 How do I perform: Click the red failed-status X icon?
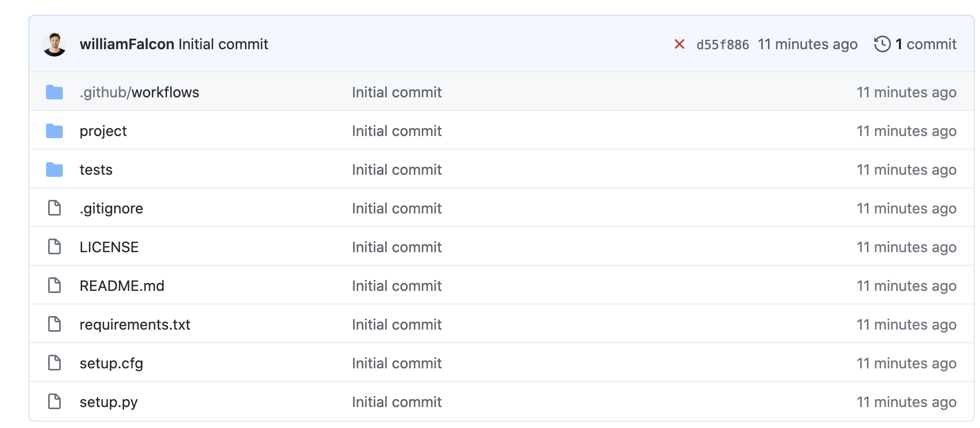[680, 44]
